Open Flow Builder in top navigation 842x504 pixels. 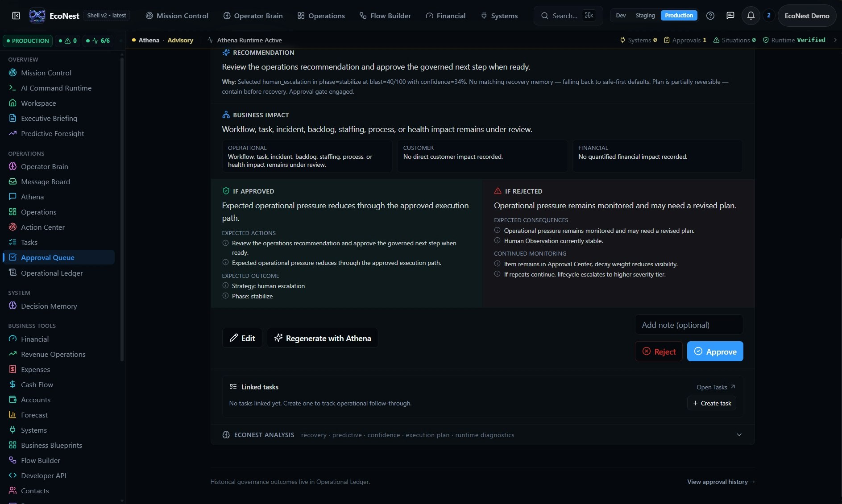pyautogui.click(x=386, y=16)
